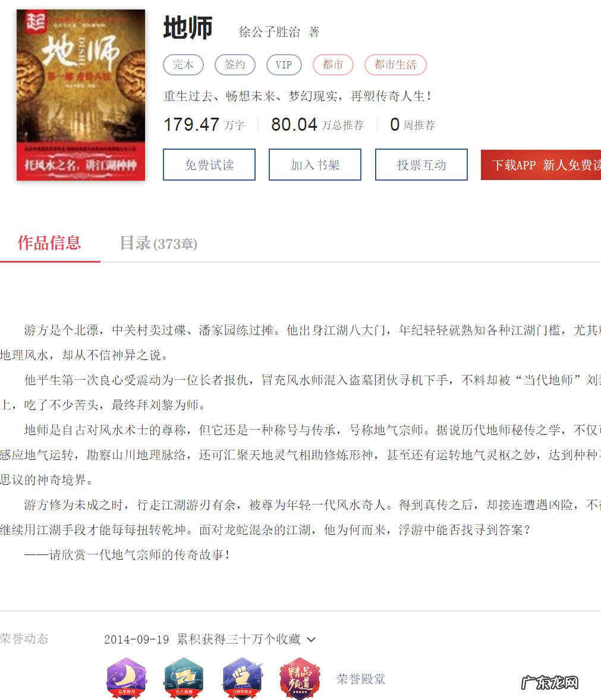Click the 免费试读 button

tap(209, 164)
